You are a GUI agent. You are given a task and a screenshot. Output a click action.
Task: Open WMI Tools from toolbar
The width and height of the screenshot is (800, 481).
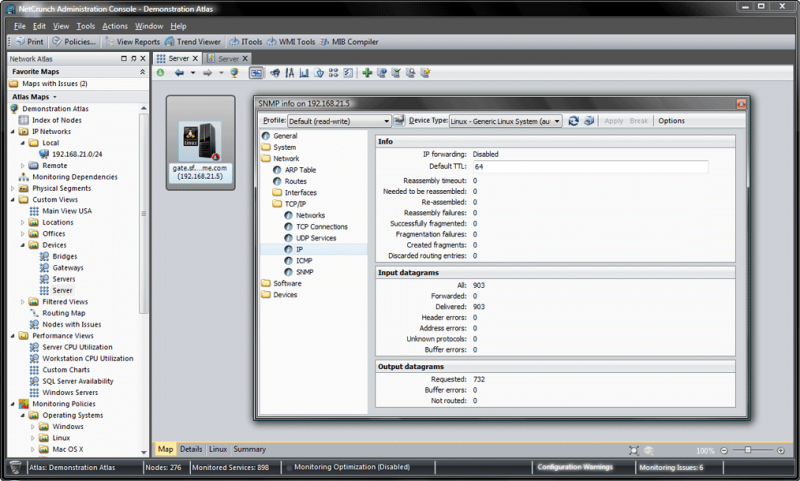click(x=291, y=42)
